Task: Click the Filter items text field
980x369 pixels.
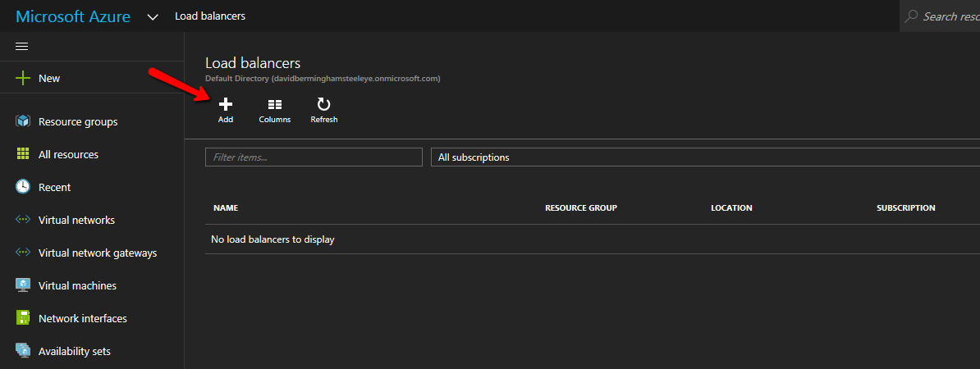Action: (314, 157)
